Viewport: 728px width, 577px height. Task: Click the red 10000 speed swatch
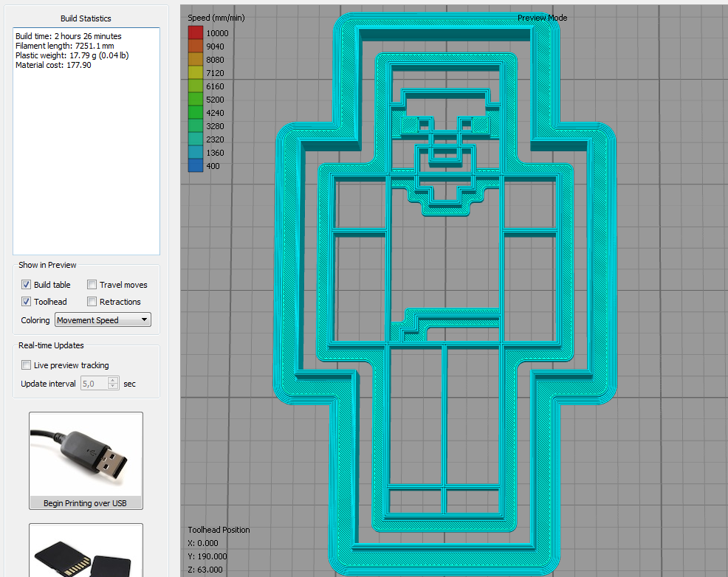196,32
